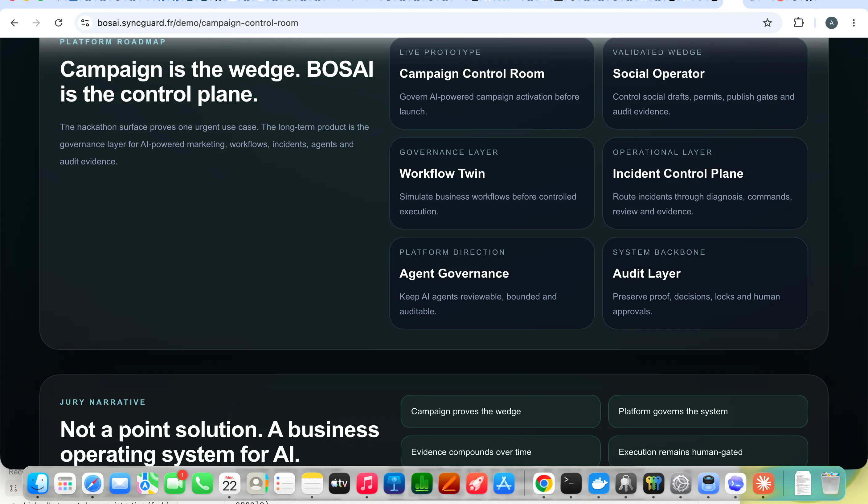
Task: Click the 'JURY NARRATIVE' label
Action: point(103,402)
